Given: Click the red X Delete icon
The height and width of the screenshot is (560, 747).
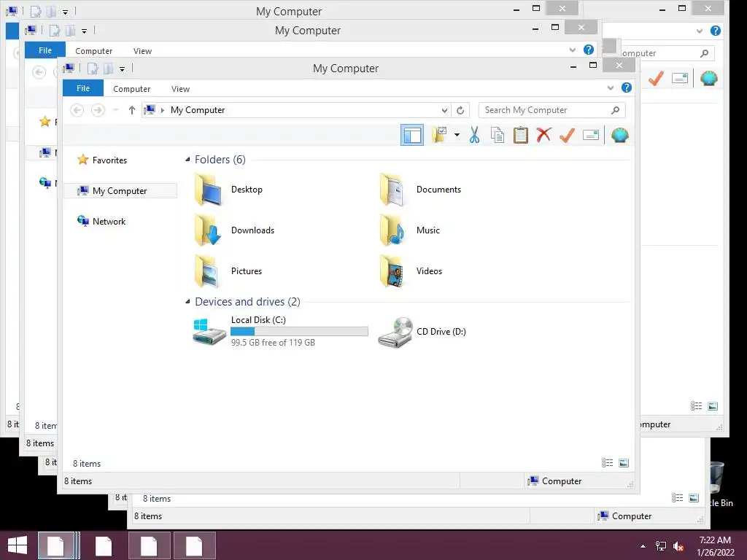Looking at the screenshot, I should coord(543,135).
